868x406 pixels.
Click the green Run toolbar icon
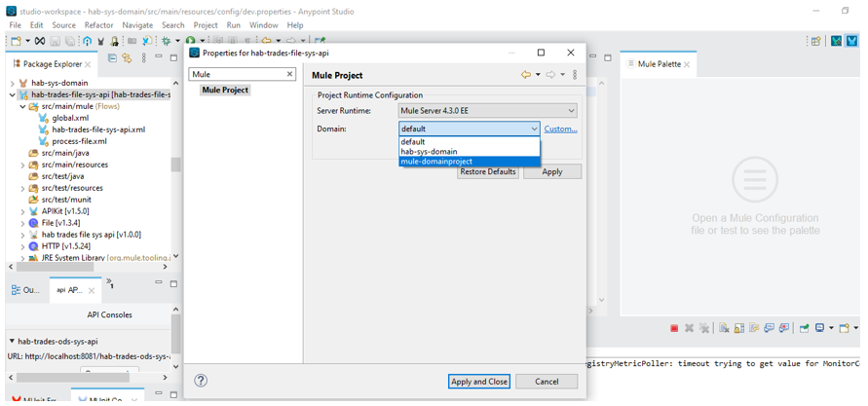click(x=190, y=41)
